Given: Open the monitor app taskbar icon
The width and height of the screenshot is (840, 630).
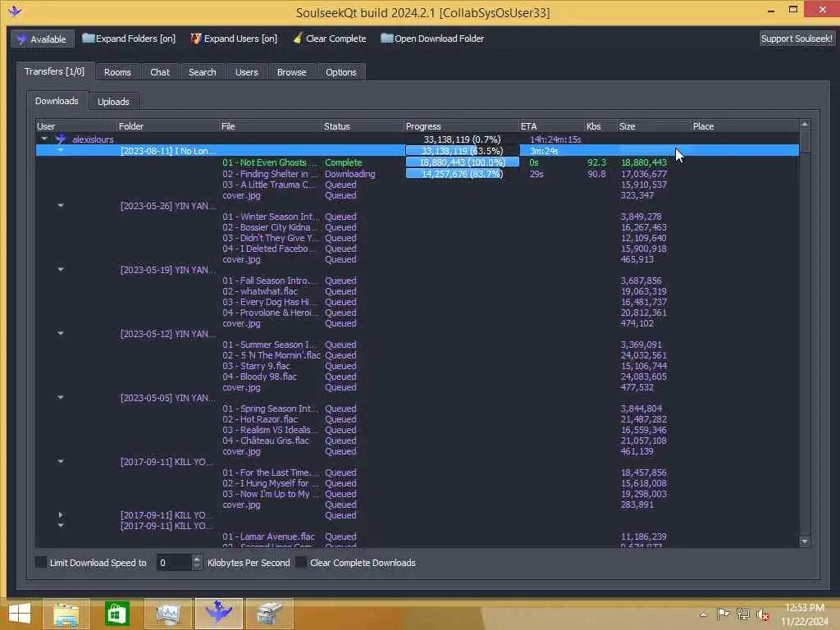Looking at the screenshot, I should click(x=167, y=614).
